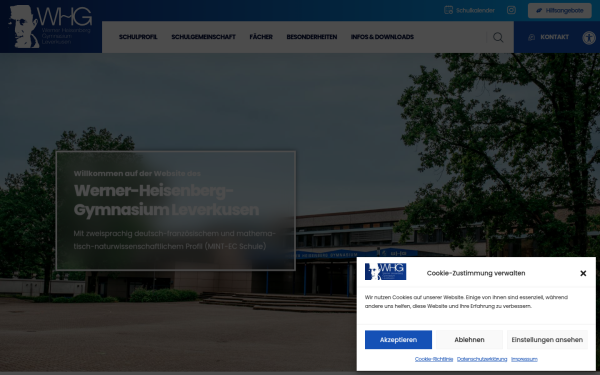Open the Infos & Downloads menu
This screenshot has height=375, width=600.
(x=382, y=37)
